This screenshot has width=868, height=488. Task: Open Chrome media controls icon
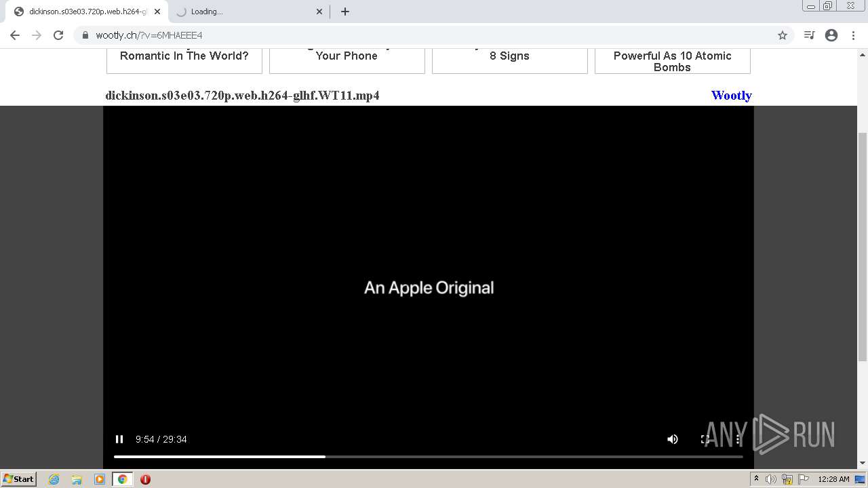(809, 35)
